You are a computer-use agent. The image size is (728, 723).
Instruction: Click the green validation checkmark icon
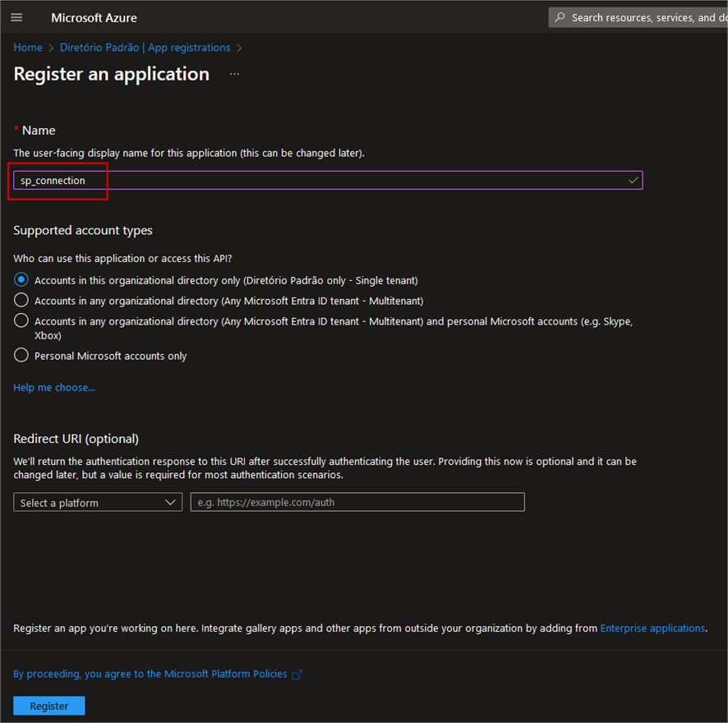tap(633, 180)
